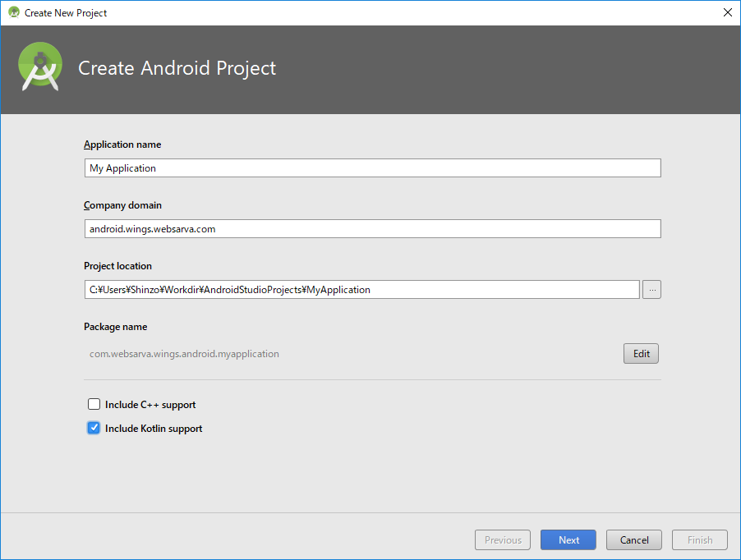Click the Project location label
741x560 pixels.
120,266
